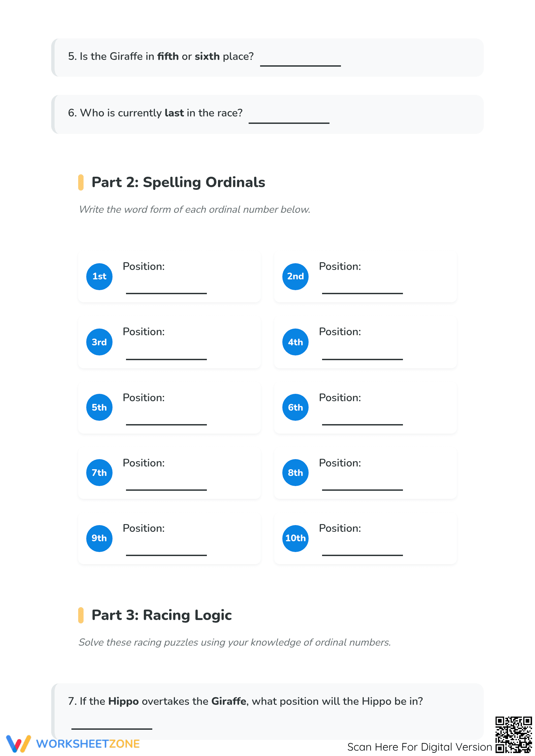Viewport: 535px width, 756px height.
Task: Select the 4th circle badge
Action: 295,342
